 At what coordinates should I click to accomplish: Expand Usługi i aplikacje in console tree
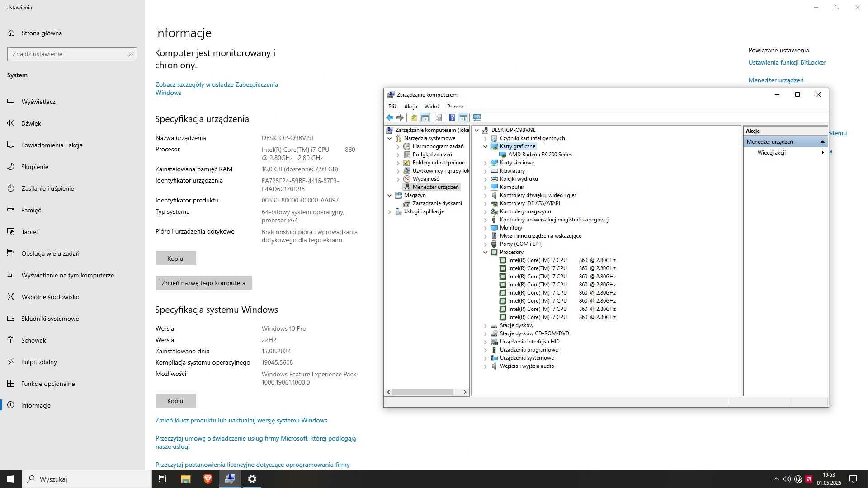click(389, 211)
